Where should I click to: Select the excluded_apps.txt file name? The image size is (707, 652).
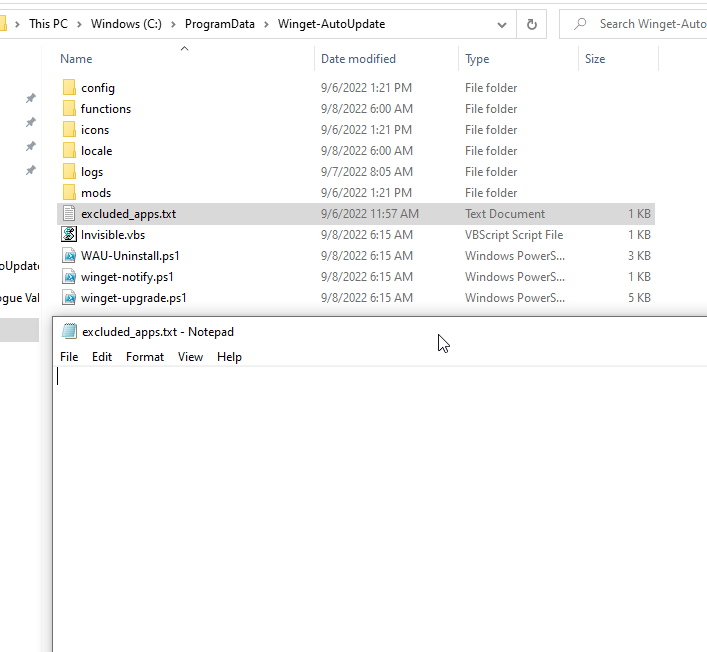(x=129, y=214)
